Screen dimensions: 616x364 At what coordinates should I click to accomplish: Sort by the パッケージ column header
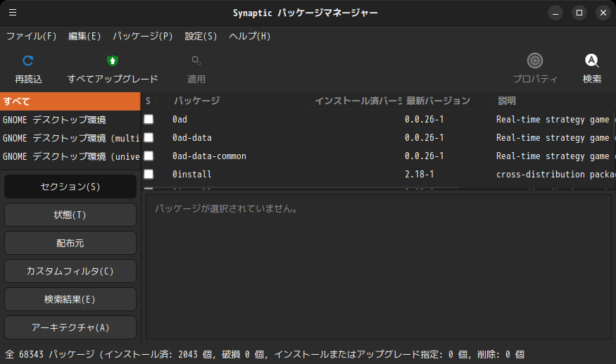pyautogui.click(x=239, y=101)
